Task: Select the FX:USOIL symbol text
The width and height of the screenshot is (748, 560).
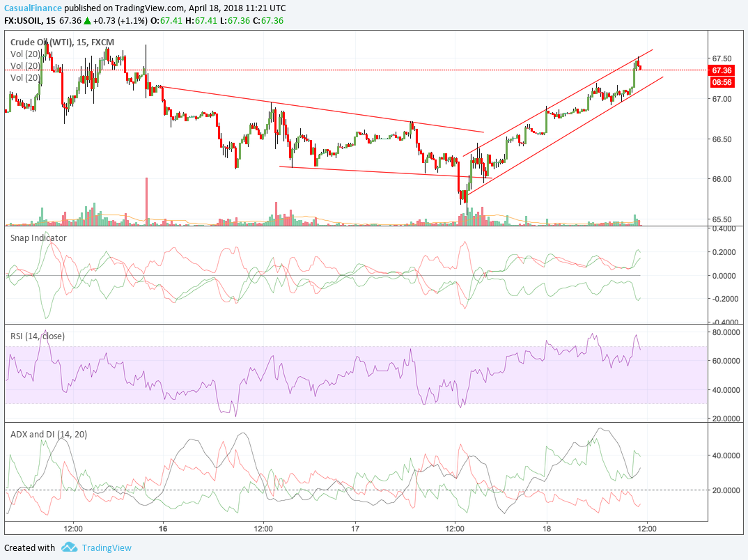Action: coord(23,20)
